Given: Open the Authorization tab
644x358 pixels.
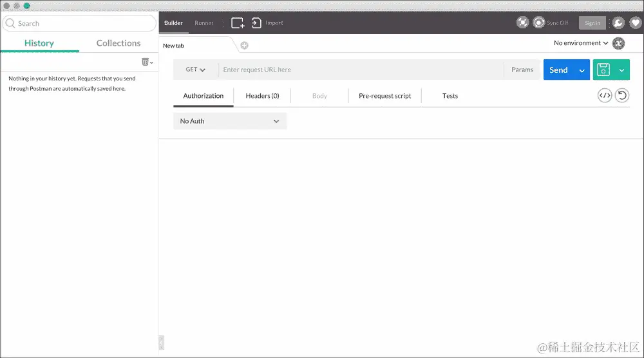Looking at the screenshot, I should [204, 96].
